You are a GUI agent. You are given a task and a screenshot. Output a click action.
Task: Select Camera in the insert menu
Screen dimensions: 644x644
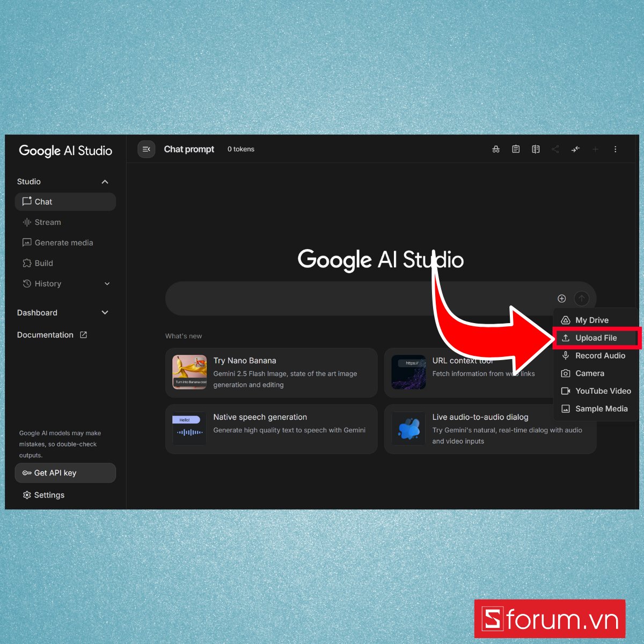596,374
